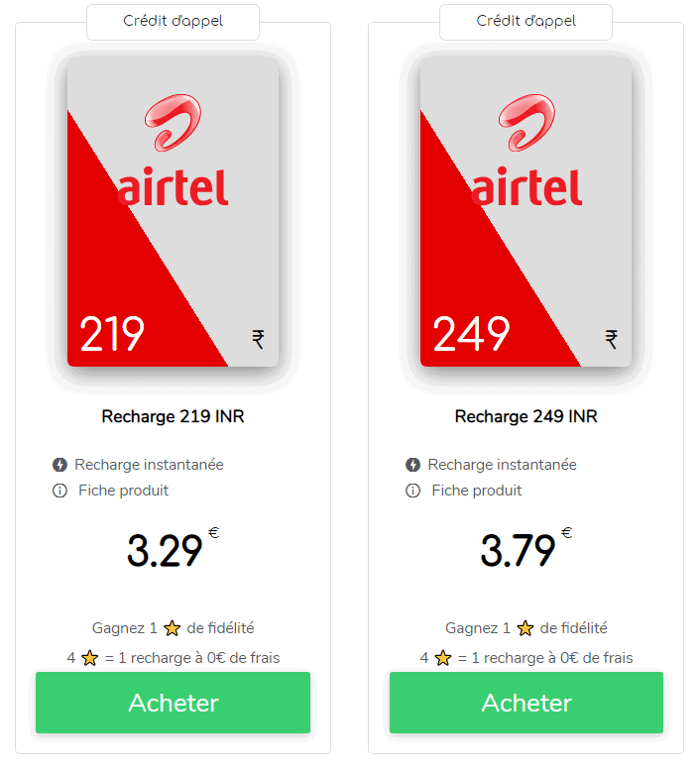
Task: Click the Airtel logo on 249 card
Action: [x=526, y=150]
